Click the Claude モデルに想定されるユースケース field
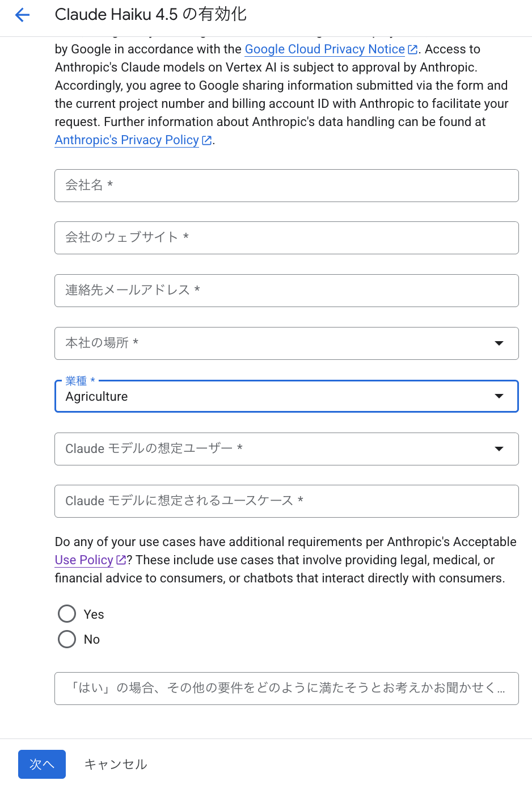Screen dimensions: 532x789 click(x=286, y=501)
